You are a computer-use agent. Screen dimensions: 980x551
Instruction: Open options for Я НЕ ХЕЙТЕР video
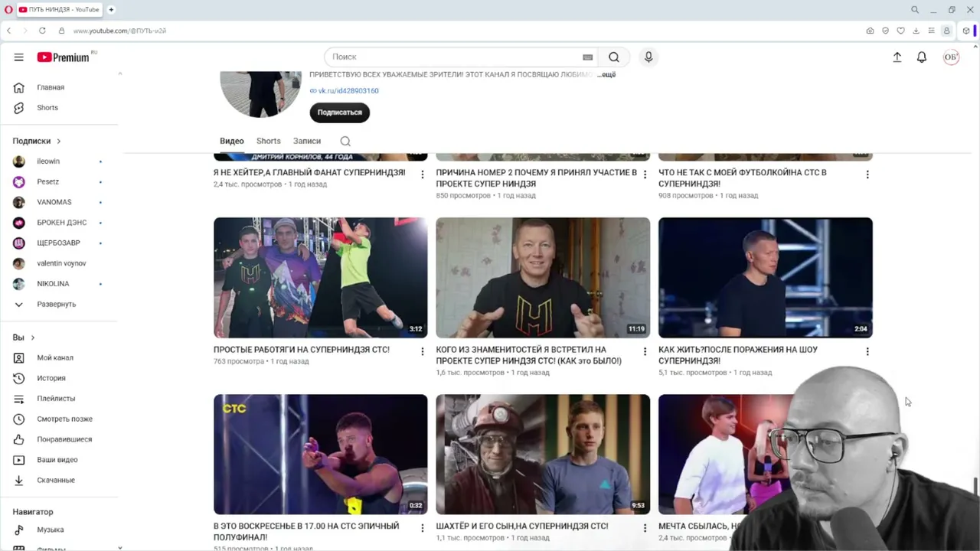pos(422,174)
